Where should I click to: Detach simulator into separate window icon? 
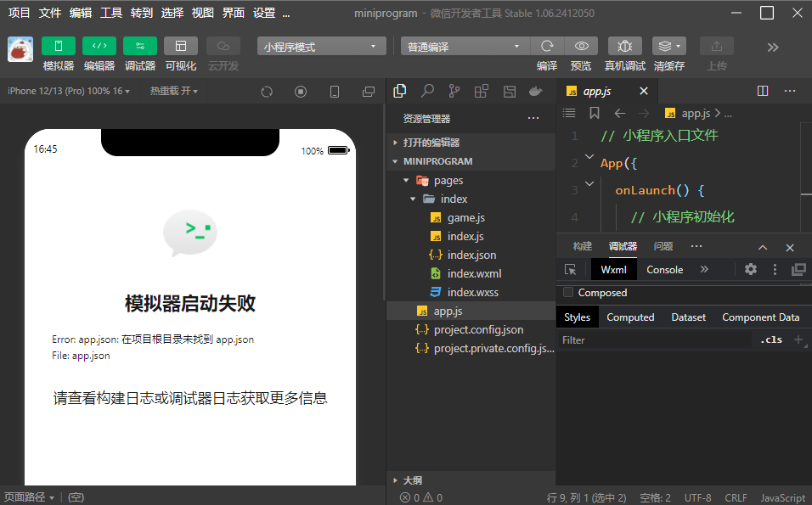pyautogui.click(x=368, y=92)
